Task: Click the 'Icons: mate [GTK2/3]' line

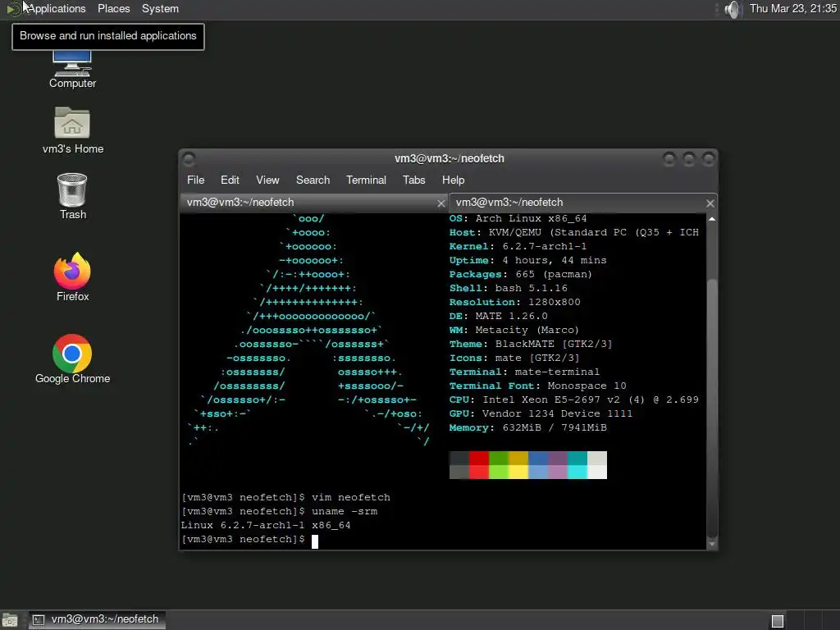Action: point(514,358)
